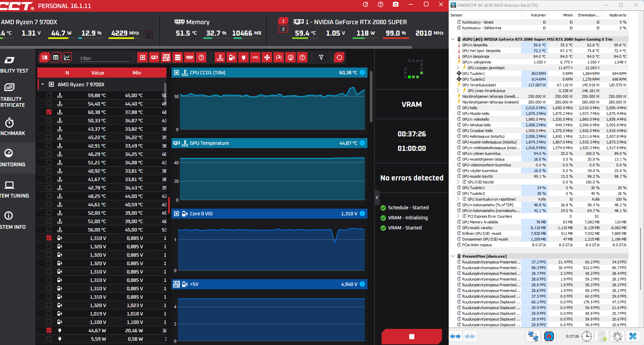The width and height of the screenshot is (644, 345).
Task: Select GPU 1 selector button
Action: click(x=283, y=21)
